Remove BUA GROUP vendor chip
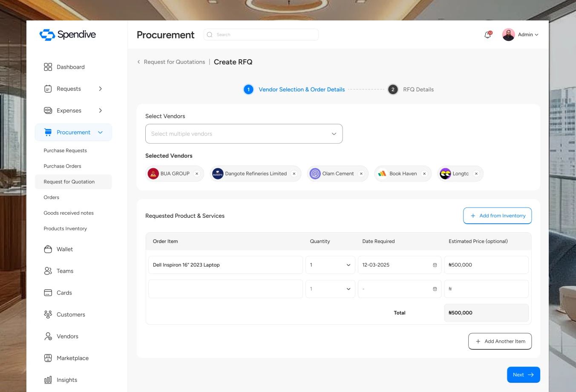576x392 pixels. [x=197, y=174]
